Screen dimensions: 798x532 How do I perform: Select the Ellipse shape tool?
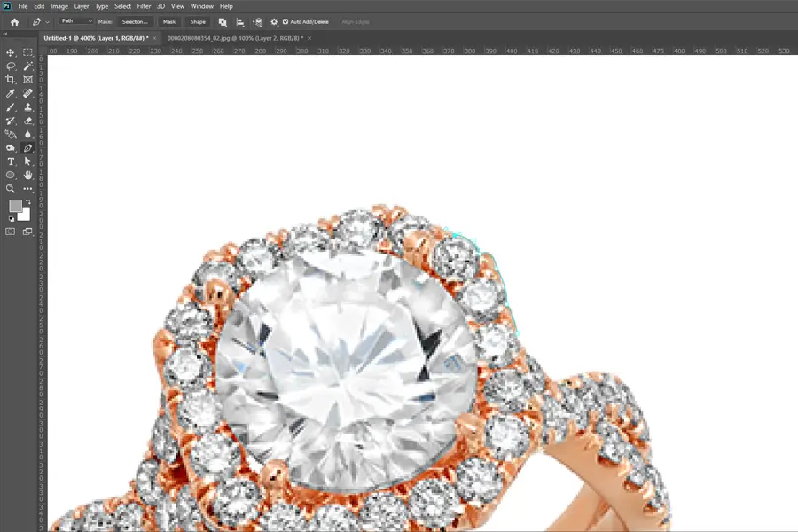click(10, 176)
